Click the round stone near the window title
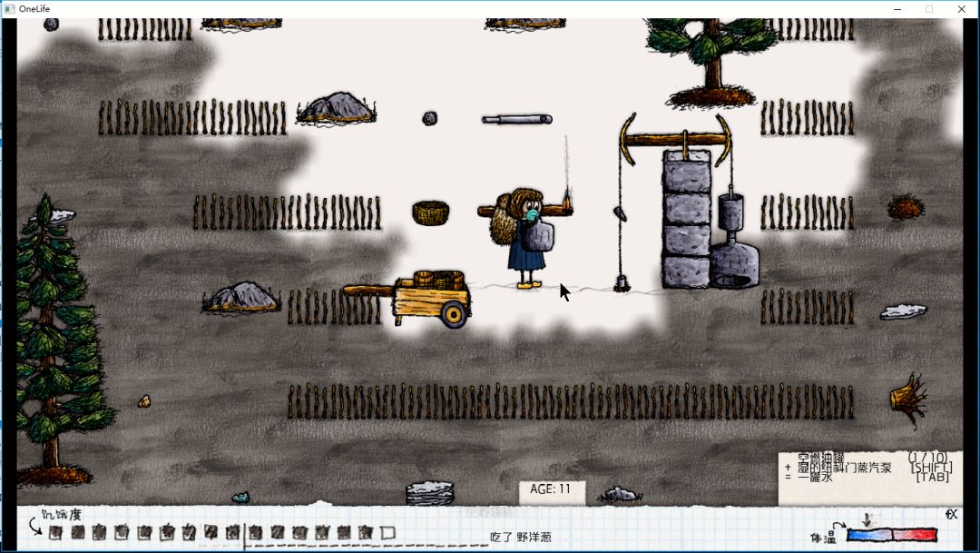 (x=51, y=25)
